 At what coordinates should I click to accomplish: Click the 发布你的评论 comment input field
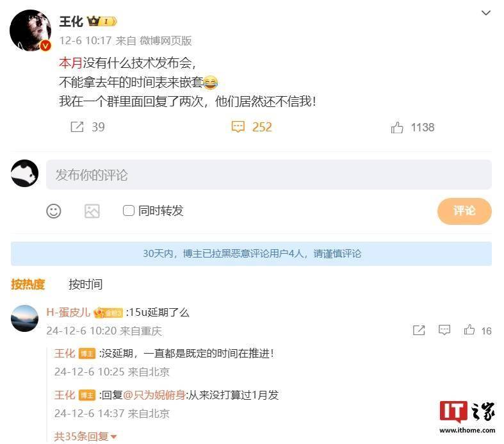click(x=269, y=174)
